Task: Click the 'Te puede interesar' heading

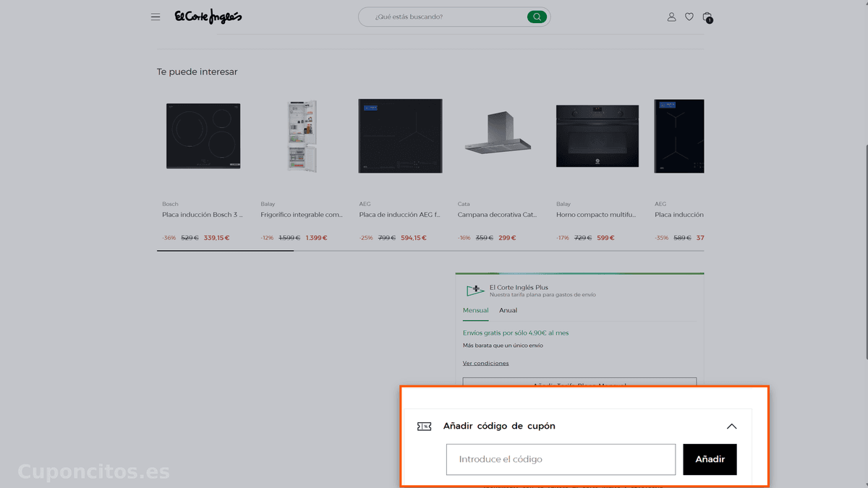Action: (197, 72)
